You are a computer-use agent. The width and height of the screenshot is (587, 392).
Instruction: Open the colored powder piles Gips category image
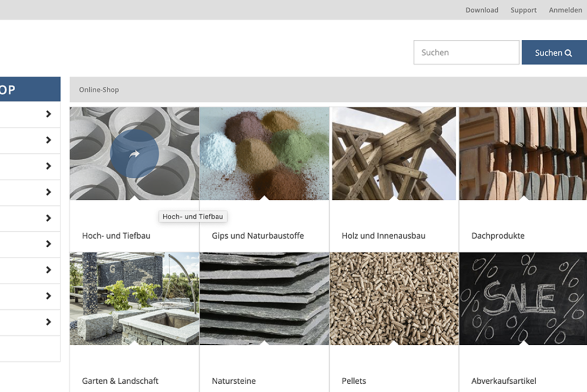[x=264, y=153]
